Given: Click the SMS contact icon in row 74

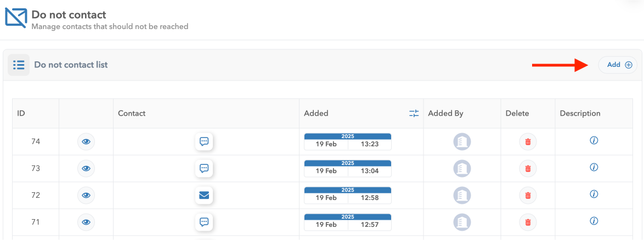Looking at the screenshot, I should [204, 141].
